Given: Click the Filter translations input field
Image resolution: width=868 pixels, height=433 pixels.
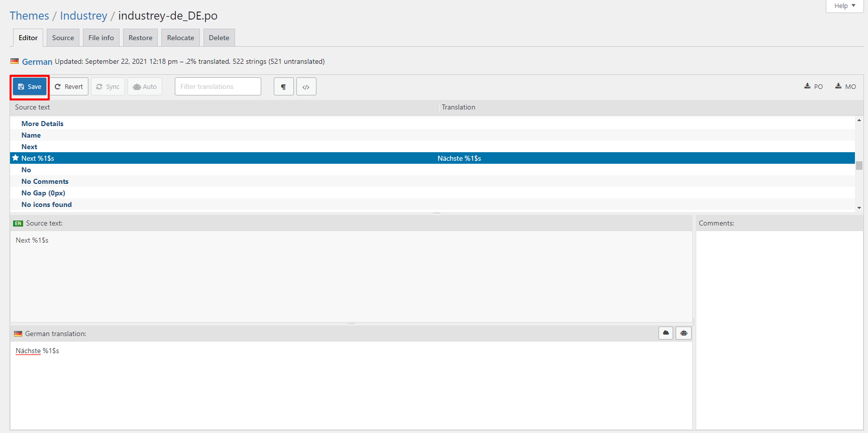Looking at the screenshot, I should 218,86.
